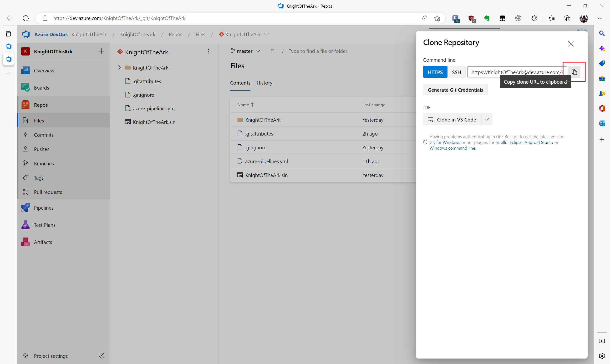Viewport: 610px width, 364px height.
Task: Collapse the left navigation sidebar
Action: coord(101,356)
